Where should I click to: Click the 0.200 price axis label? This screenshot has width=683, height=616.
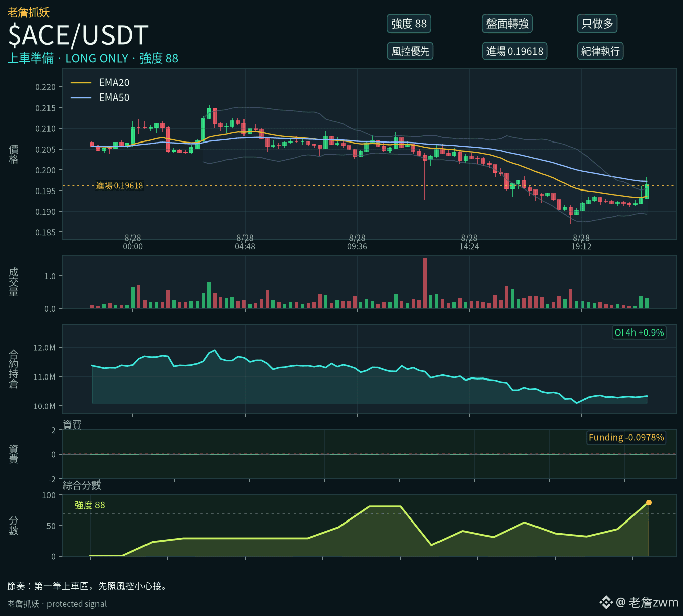click(45, 170)
